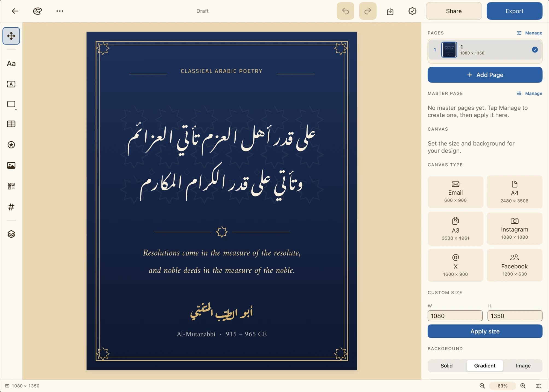Image resolution: width=549 pixels, height=392 pixels.
Task: Toggle the page 1 selected checkmark
Action: pos(535,50)
